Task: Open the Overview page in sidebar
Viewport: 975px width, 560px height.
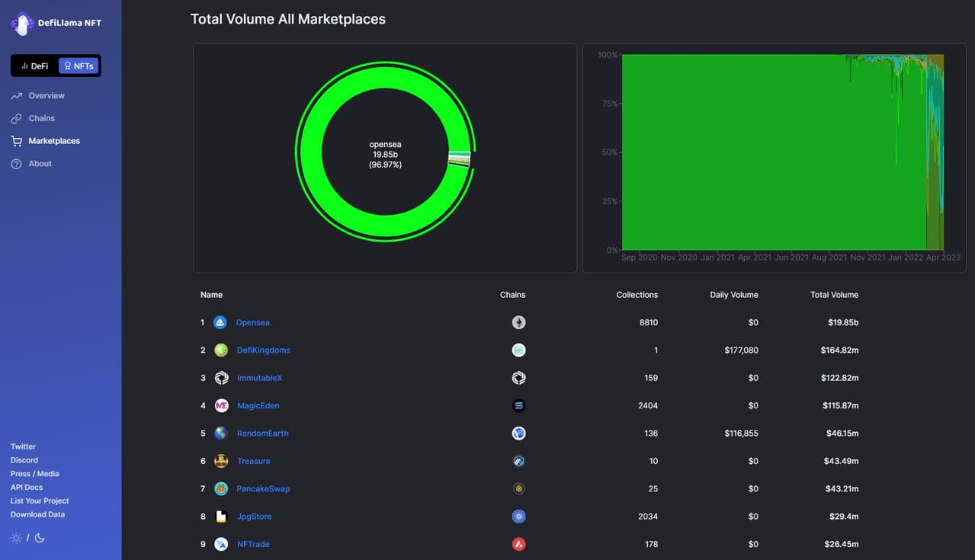Action: (x=46, y=96)
